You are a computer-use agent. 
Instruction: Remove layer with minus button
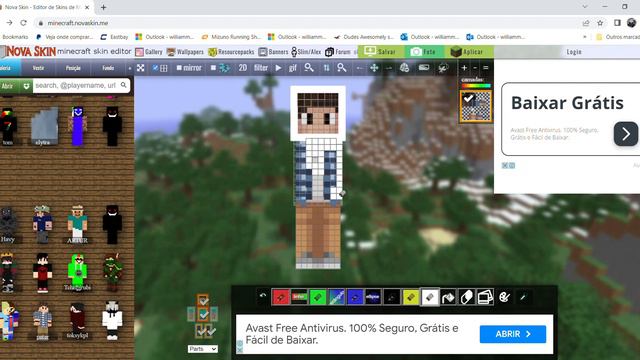pos(475,68)
